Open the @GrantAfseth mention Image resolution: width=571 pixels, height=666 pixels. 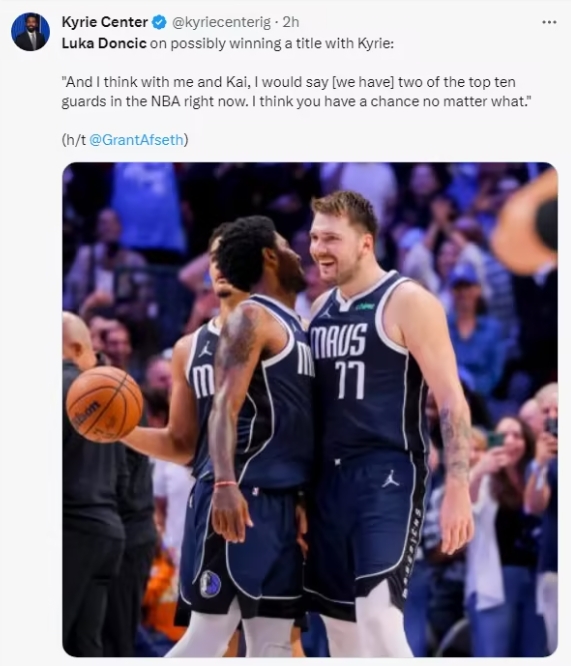pos(136,140)
